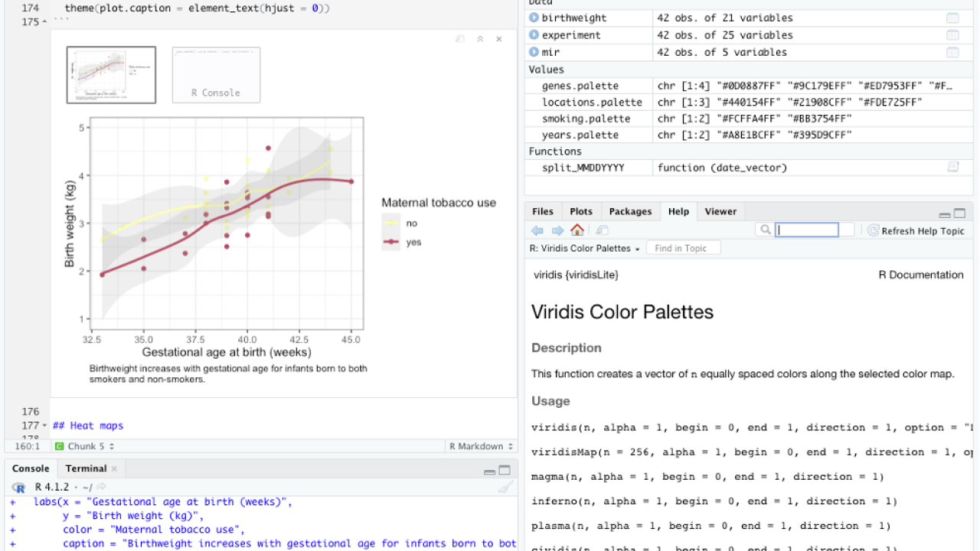Open mir in the data viewer grid
The image size is (980, 551).
(952, 52)
